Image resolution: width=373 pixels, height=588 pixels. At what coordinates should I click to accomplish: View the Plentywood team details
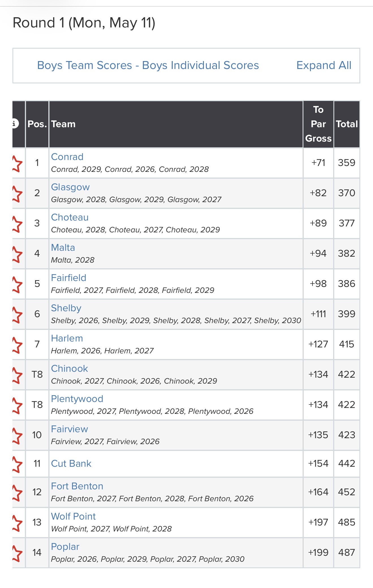pos(77,399)
